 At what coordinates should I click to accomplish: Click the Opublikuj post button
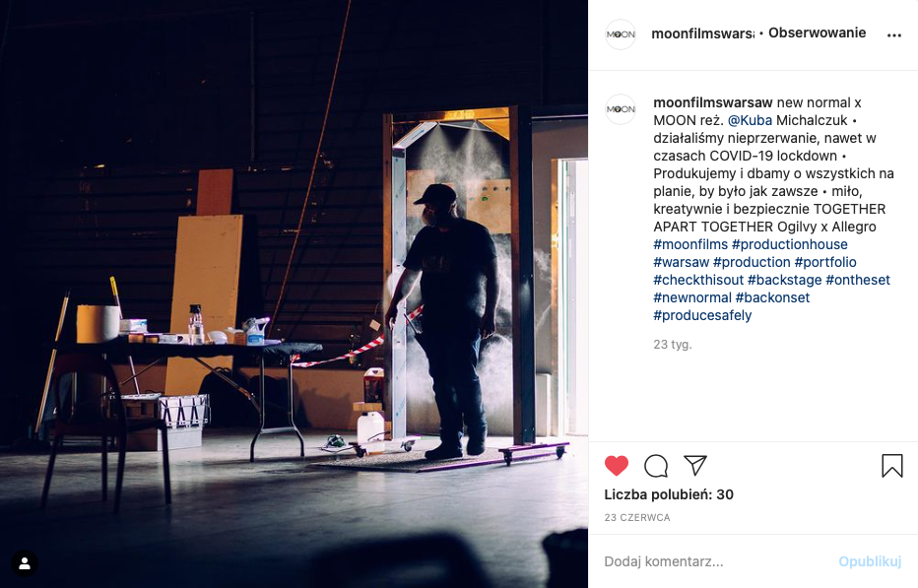tap(870, 561)
